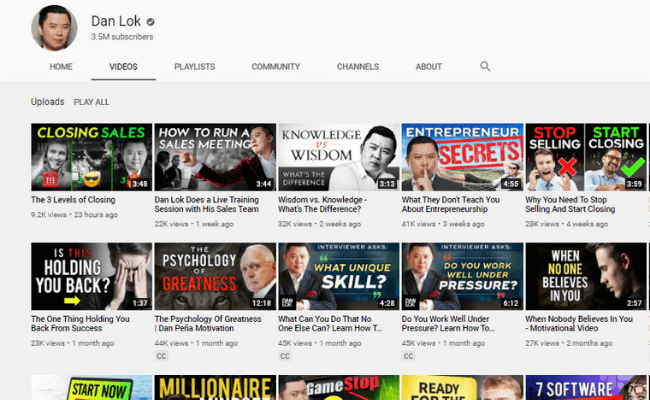Click the 12:18 duration badge
The width and height of the screenshot is (650, 400).
click(262, 303)
